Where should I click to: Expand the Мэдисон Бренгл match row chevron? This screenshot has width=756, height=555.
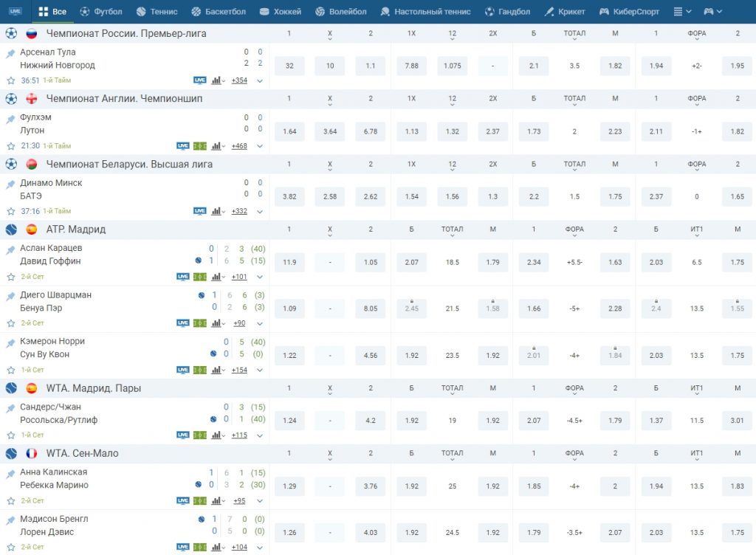[x=260, y=548]
